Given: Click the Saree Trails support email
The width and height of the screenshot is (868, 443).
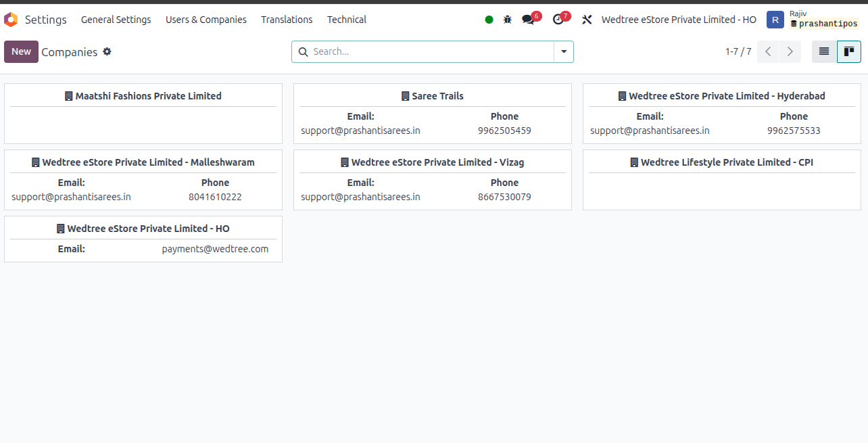Looking at the screenshot, I should [x=360, y=131].
